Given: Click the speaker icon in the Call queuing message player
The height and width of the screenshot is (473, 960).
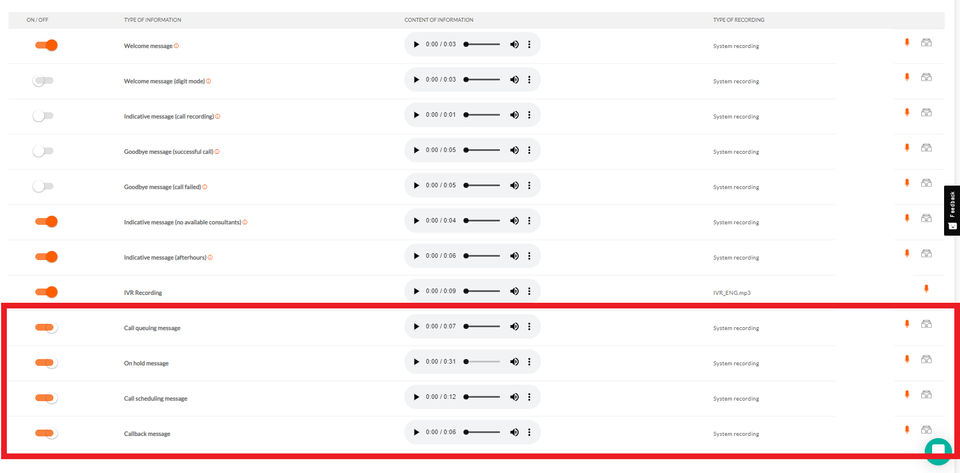Looking at the screenshot, I should click(x=514, y=327).
